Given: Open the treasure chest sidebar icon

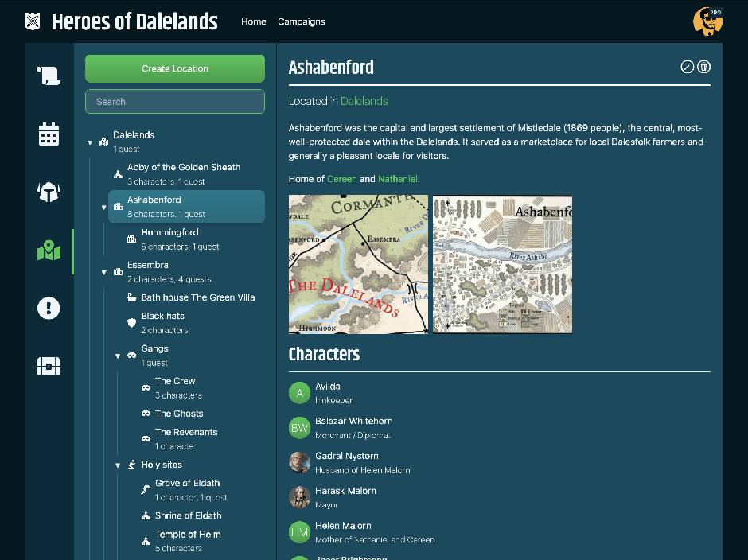Looking at the screenshot, I should coord(49,366).
